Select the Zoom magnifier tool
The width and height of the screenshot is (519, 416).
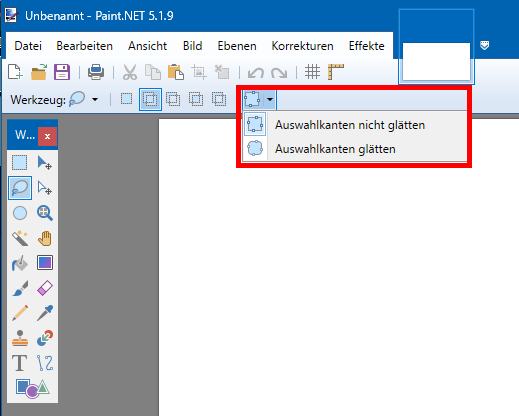(x=45, y=213)
